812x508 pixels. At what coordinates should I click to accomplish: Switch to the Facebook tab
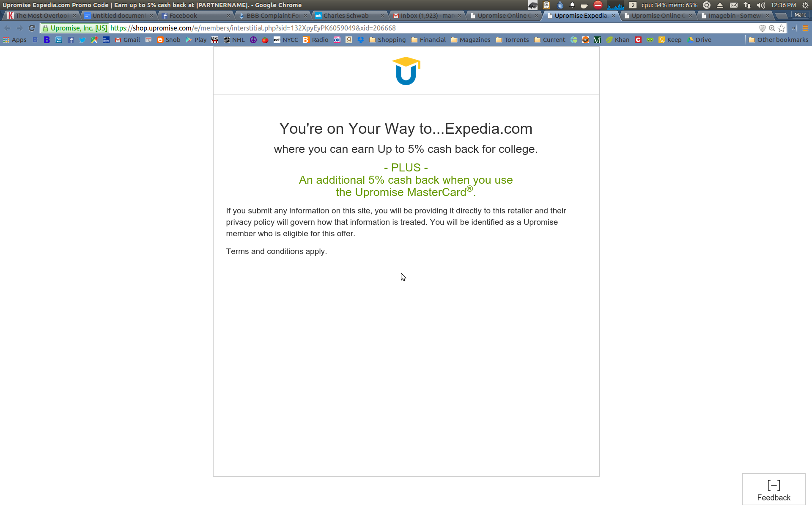pos(195,16)
